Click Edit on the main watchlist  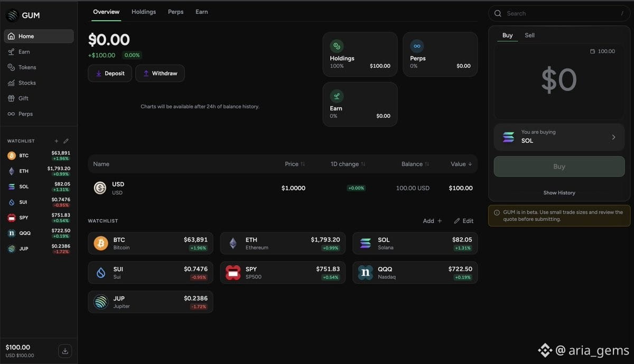pos(464,221)
